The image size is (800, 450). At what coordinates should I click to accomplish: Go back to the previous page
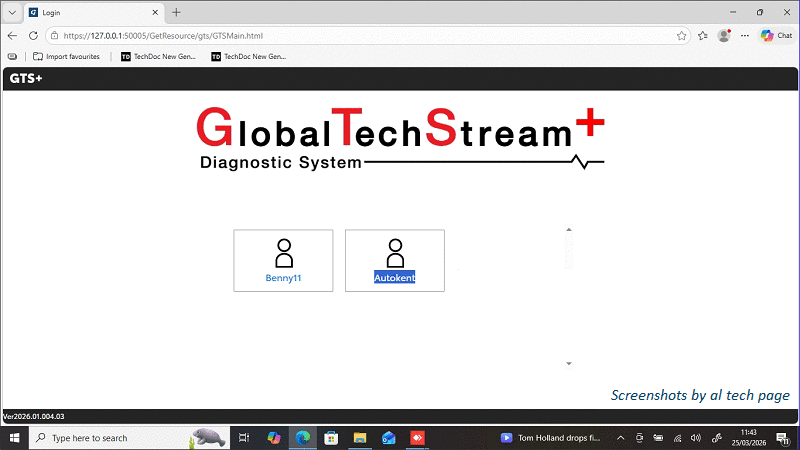(x=13, y=35)
